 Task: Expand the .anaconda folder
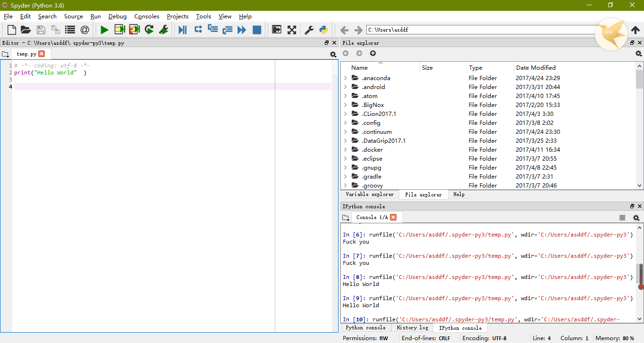[345, 78]
